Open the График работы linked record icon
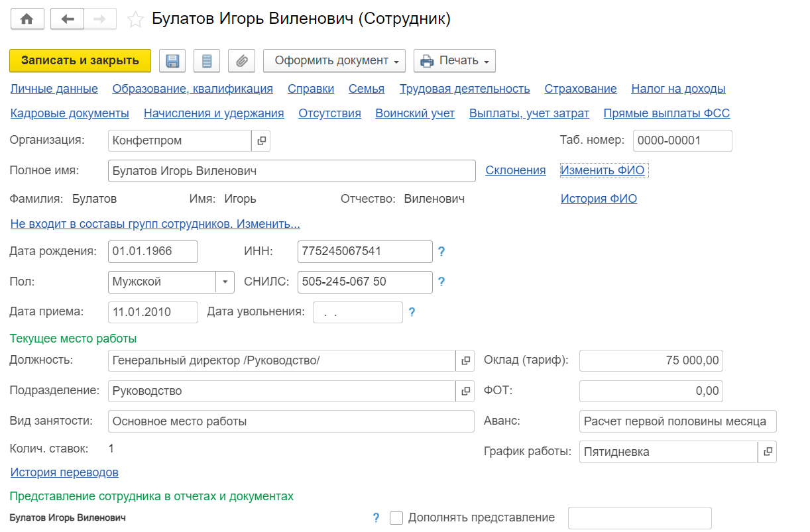The height and width of the screenshot is (532, 810). tap(767, 452)
